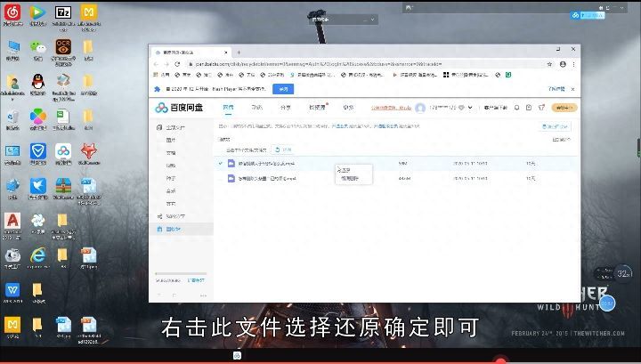
Task: Select 图片 category in sidebar
Action: tap(171, 140)
